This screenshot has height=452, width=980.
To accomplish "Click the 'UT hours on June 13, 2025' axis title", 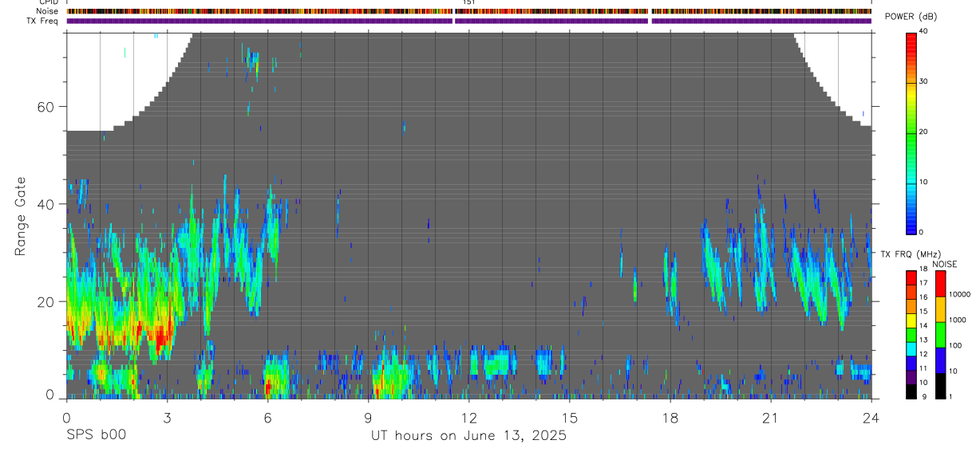I will (x=468, y=436).
